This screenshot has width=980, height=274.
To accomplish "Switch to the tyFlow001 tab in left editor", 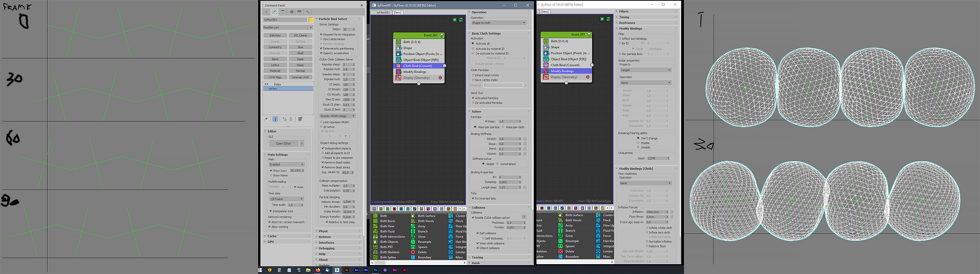I will click(x=382, y=13).
